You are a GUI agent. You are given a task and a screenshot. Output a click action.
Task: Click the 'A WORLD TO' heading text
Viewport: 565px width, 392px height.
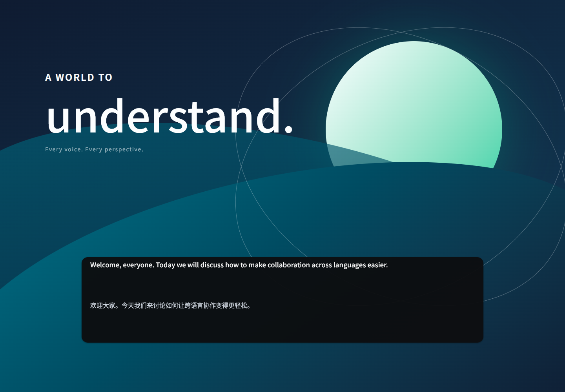[79, 77]
